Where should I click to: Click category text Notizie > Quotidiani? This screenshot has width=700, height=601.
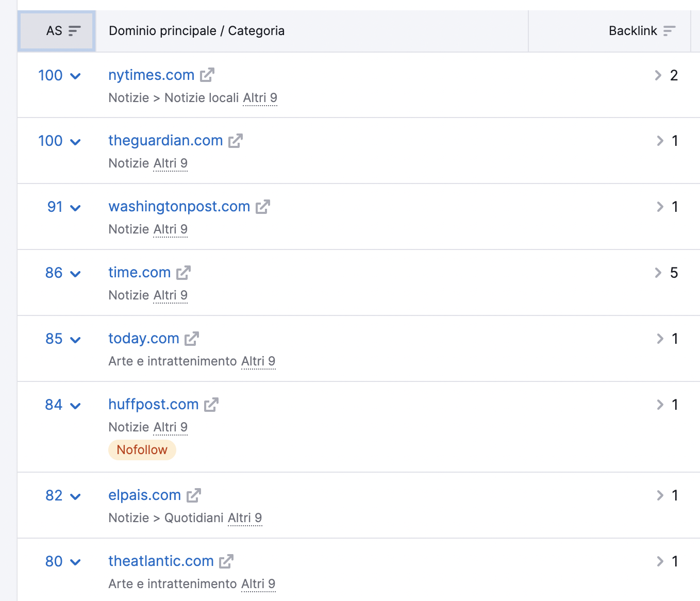pos(166,518)
